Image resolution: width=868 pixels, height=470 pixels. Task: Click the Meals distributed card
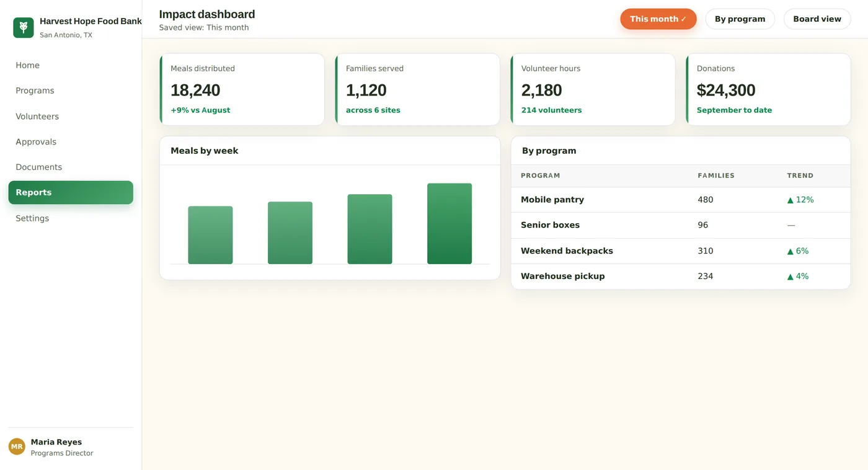tap(242, 89)
